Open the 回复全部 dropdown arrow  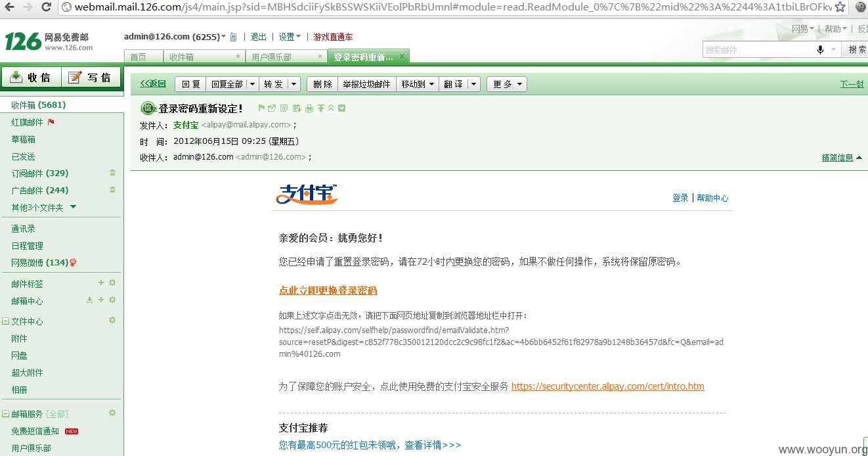pyautogui.click(x=252, y=84)
